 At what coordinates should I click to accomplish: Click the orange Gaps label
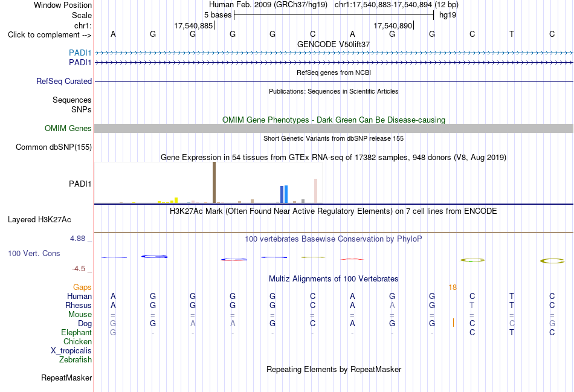[82, 288]
